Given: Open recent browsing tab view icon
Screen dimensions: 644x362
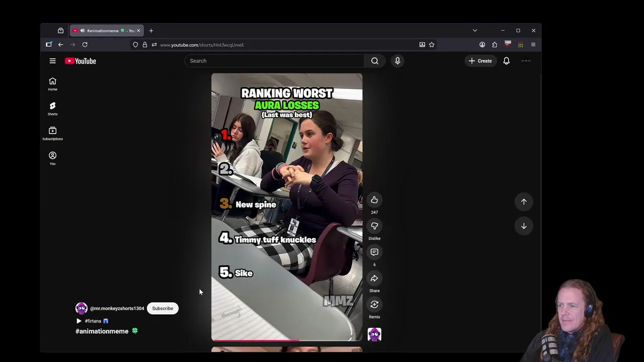Looking at the screenshot, I should click(x=60, y=31).
